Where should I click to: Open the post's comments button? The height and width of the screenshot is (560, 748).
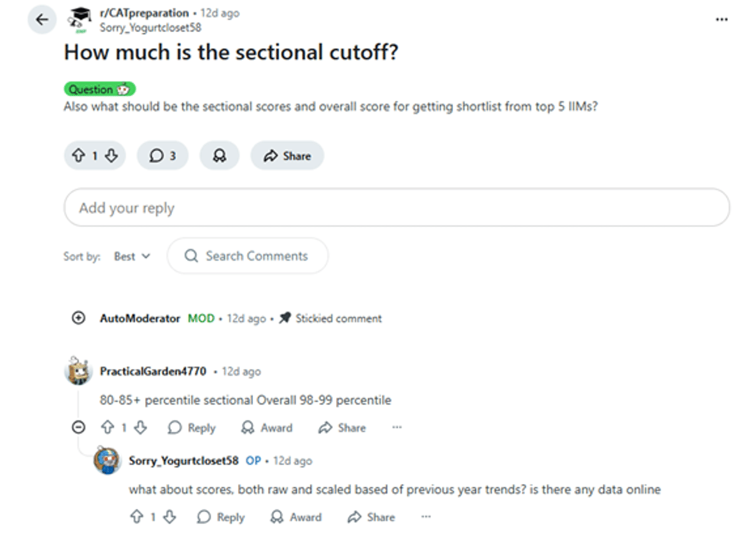pos(162,156)
